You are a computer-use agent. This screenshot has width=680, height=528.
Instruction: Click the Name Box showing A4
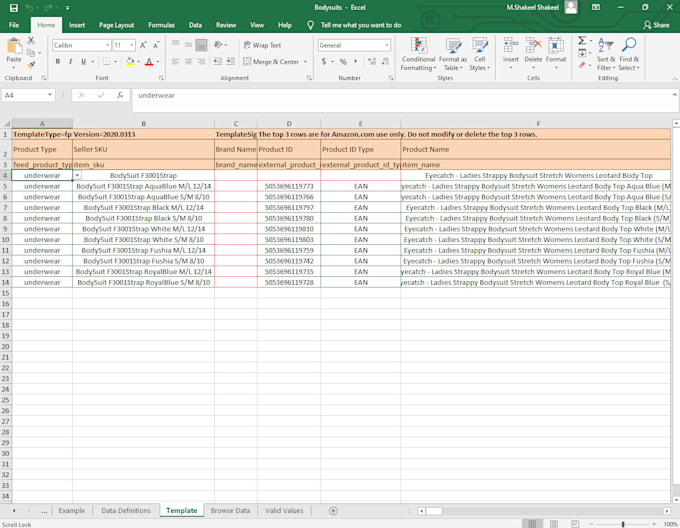(28, 95)
